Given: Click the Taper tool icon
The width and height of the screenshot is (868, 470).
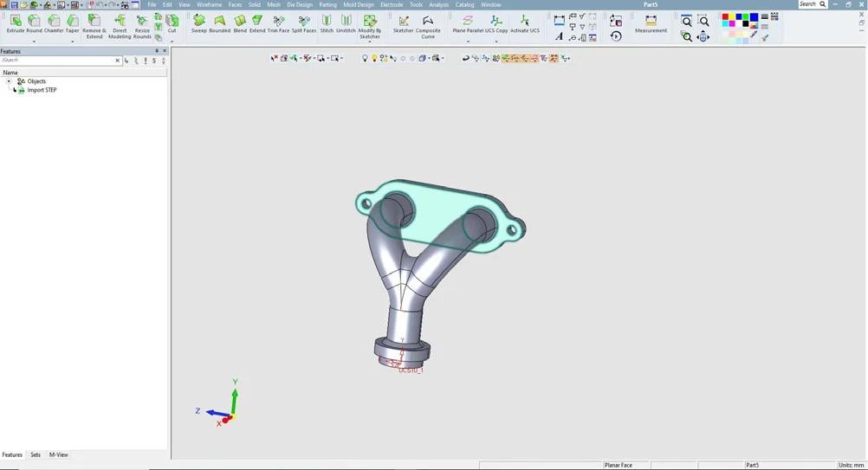Looking at the screenshot, I should (x=73, y=21).
